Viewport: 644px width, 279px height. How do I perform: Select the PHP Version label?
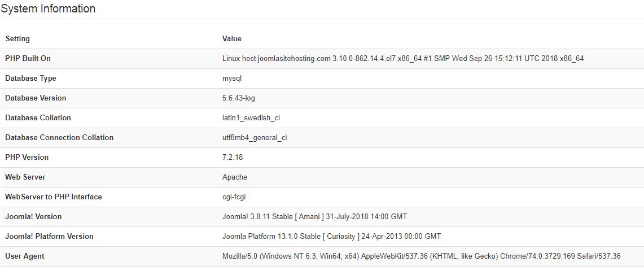(x=27, y=157)
